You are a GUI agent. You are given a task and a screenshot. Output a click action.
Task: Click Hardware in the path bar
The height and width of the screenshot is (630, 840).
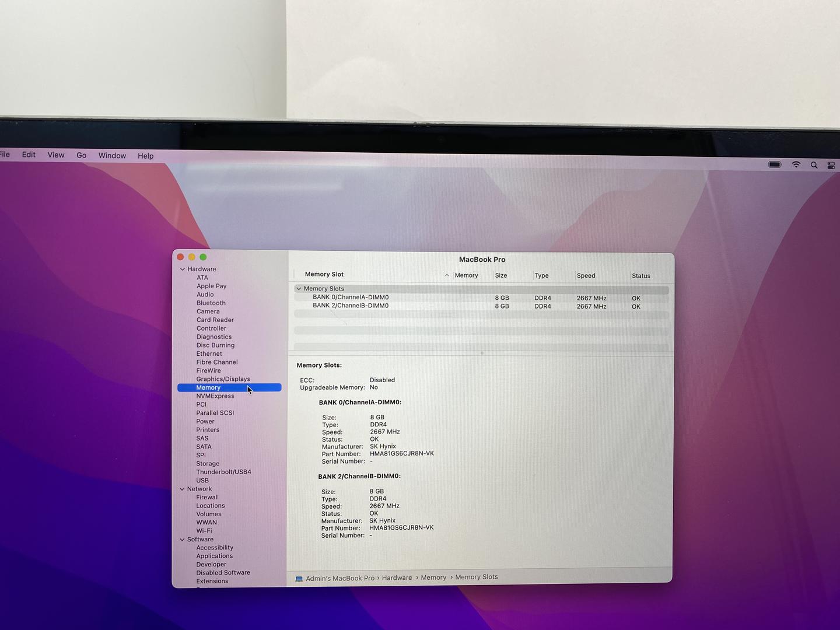click(x=397, y=578)
